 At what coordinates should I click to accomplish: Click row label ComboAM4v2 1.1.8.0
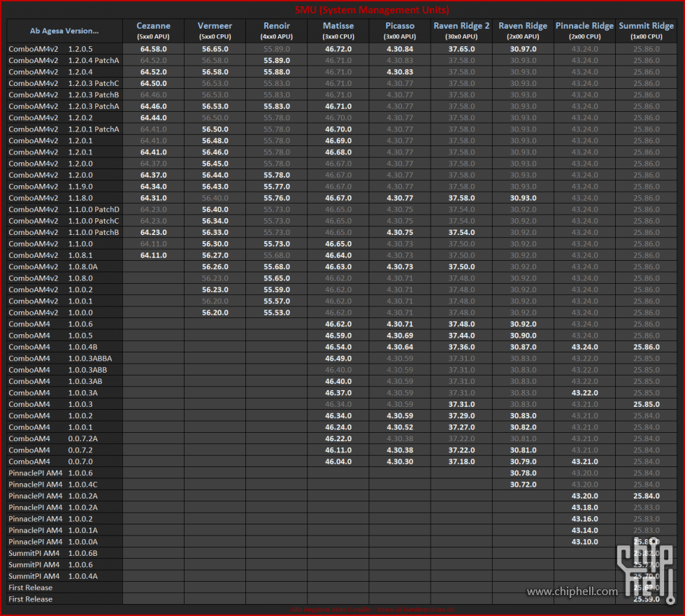pos(50,198)
